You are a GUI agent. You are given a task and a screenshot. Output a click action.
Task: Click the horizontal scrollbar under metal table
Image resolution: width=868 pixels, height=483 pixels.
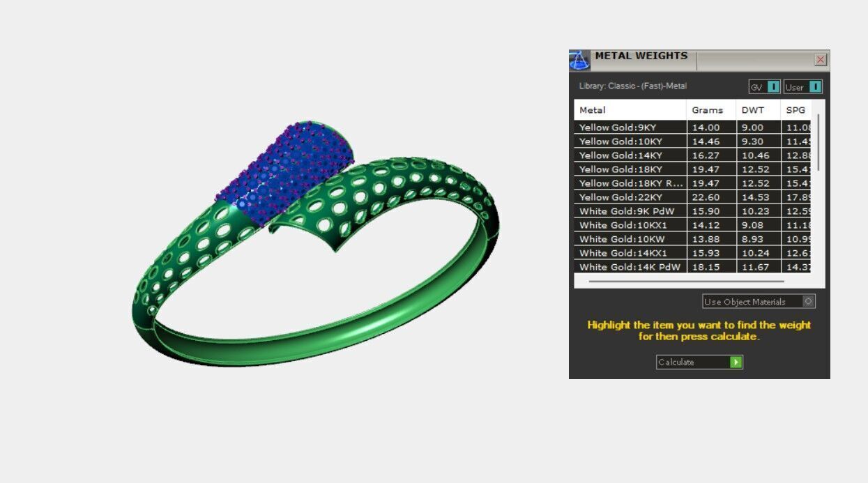coord(686,282)
